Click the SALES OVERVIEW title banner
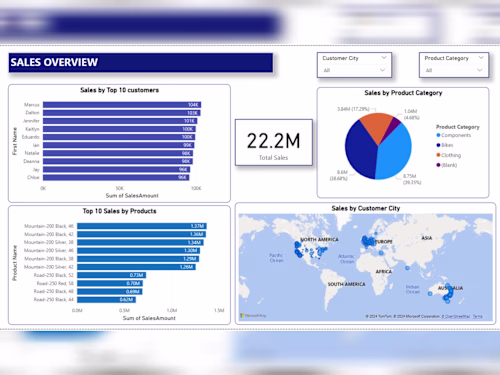The width and height of the screenshot is (500, 375). [x=141, y=62]
